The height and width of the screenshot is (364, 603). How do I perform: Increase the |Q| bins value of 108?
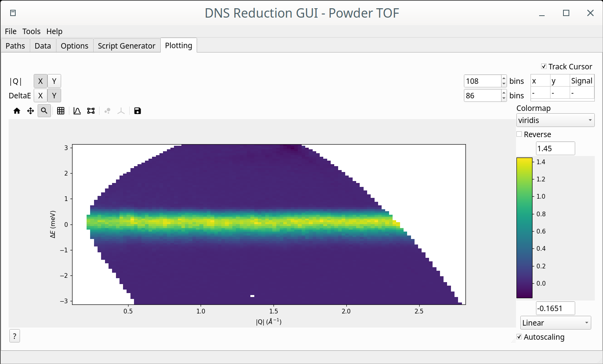(504, 78)
